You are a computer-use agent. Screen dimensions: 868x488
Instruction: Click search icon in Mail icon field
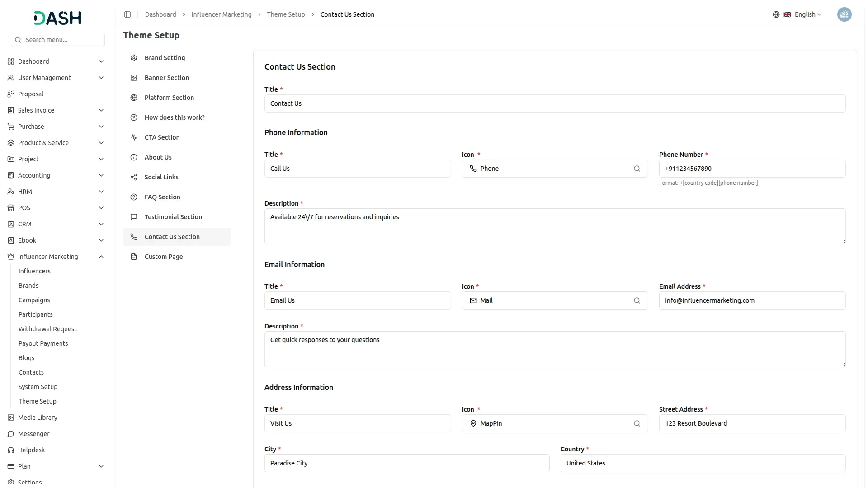click(637, 300)
